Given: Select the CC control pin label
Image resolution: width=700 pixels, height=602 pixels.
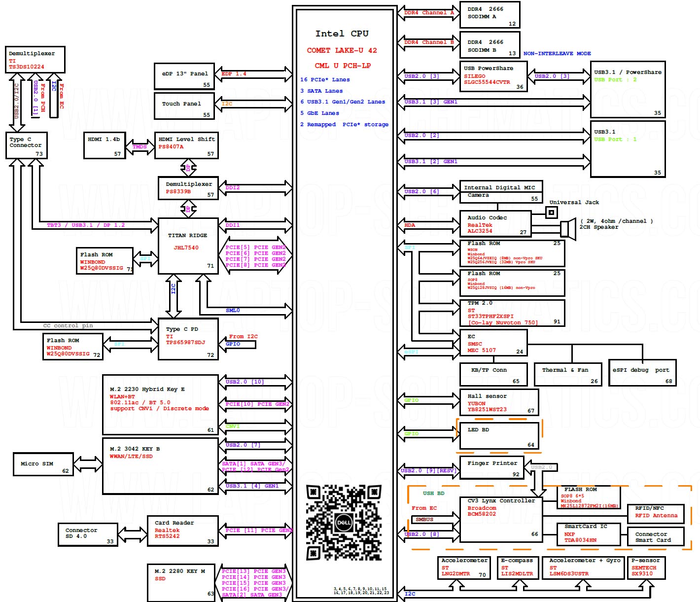Looking at the screenshot, I should pos(68,326).
